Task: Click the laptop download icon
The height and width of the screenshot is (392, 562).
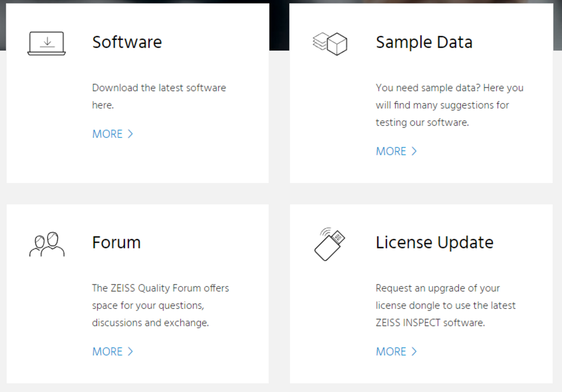Action: point(47,43)
